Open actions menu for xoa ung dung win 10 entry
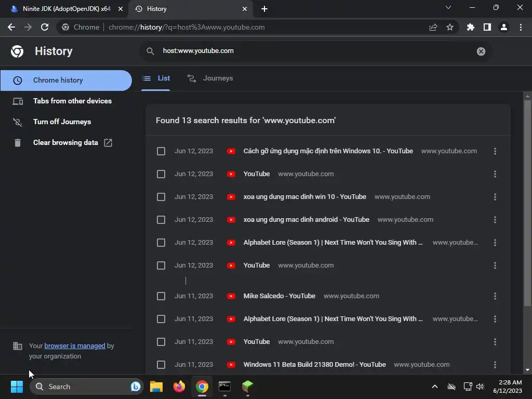Screen dimensions: 532x399 point(495,197)
